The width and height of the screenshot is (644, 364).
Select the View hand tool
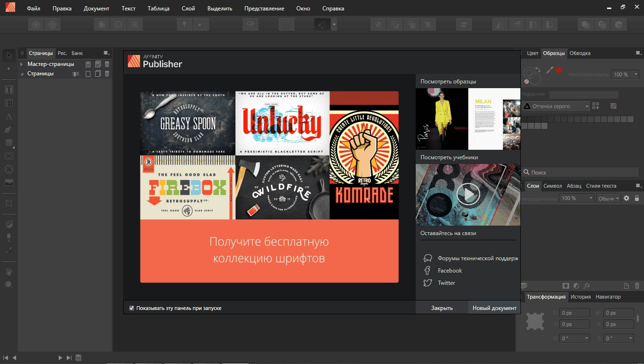pos(9,272)
